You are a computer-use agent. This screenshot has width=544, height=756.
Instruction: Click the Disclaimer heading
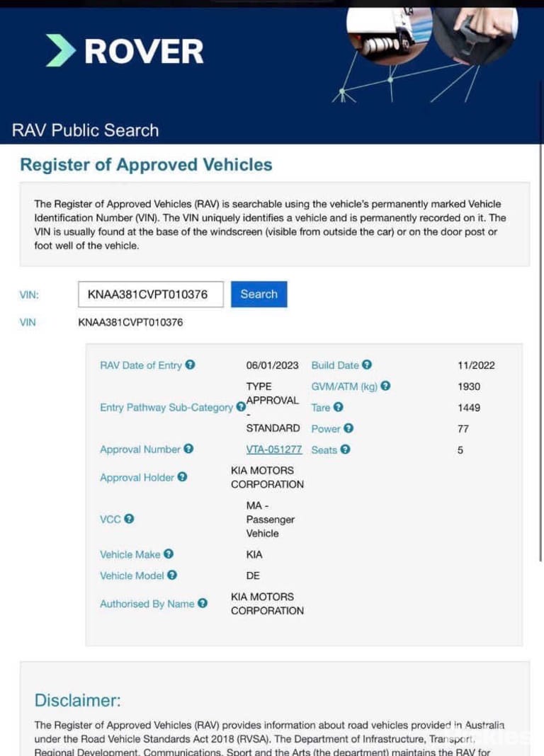78,700
